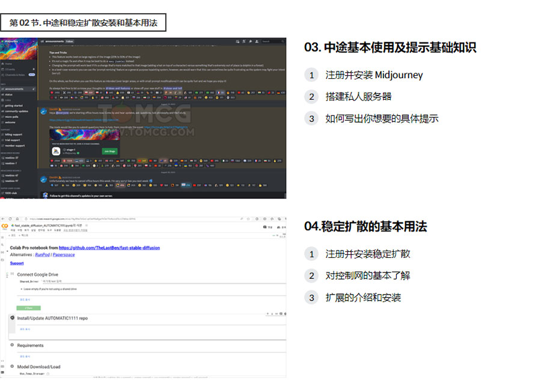Click the Support link in notebook

[17, 263]
